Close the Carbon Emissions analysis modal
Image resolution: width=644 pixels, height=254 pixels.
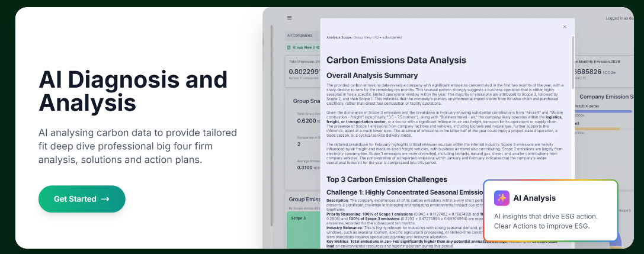pos(565,27)
